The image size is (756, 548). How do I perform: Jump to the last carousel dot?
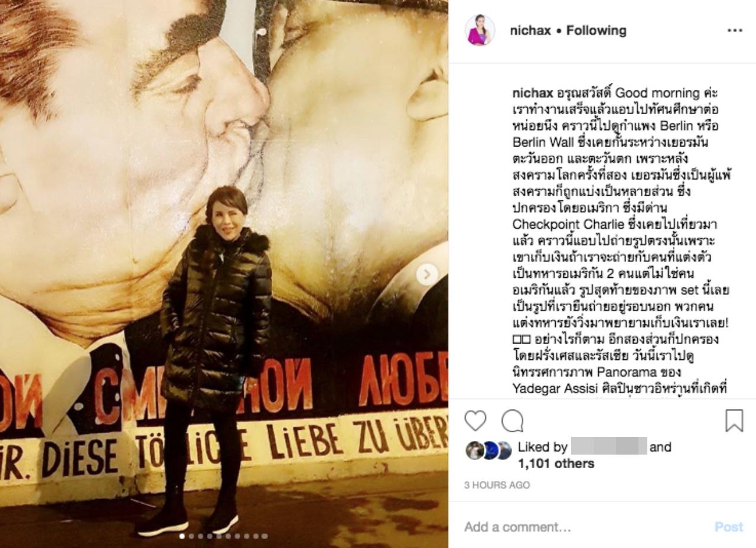point(265,536)
